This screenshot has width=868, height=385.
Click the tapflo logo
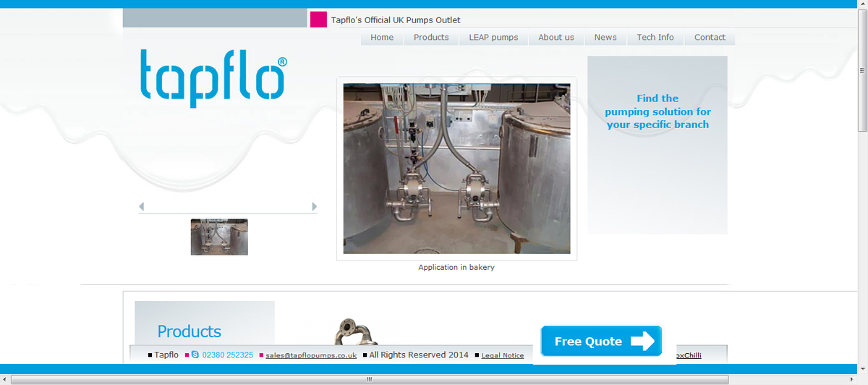click(213, 78)
